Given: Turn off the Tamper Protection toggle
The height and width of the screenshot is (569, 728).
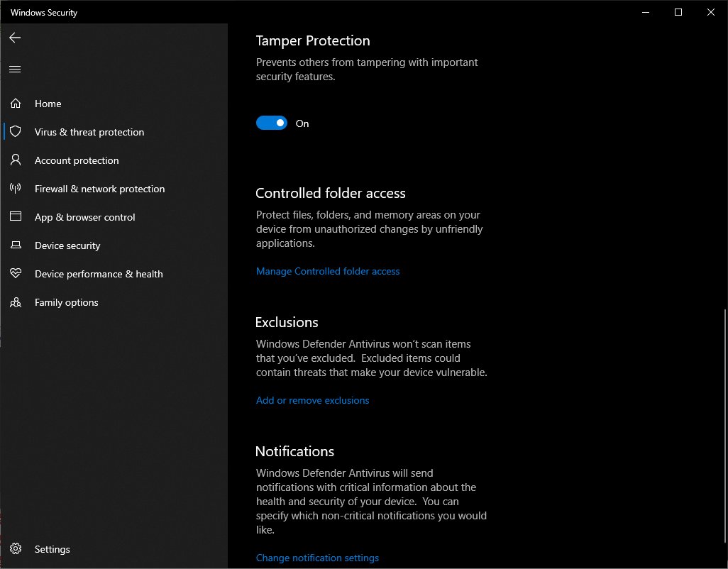Looking at the screenshot, I should pos(272,123).
